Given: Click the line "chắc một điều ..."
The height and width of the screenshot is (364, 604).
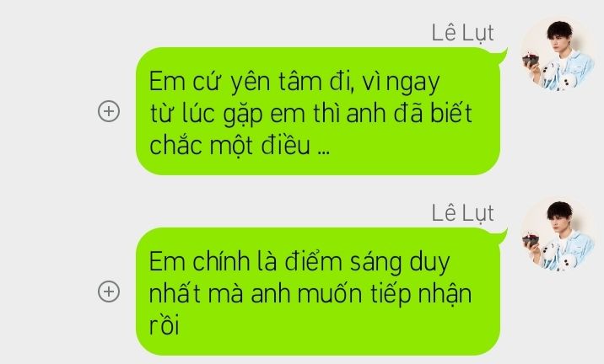Looking at the screenshot, I should (240, 146).
